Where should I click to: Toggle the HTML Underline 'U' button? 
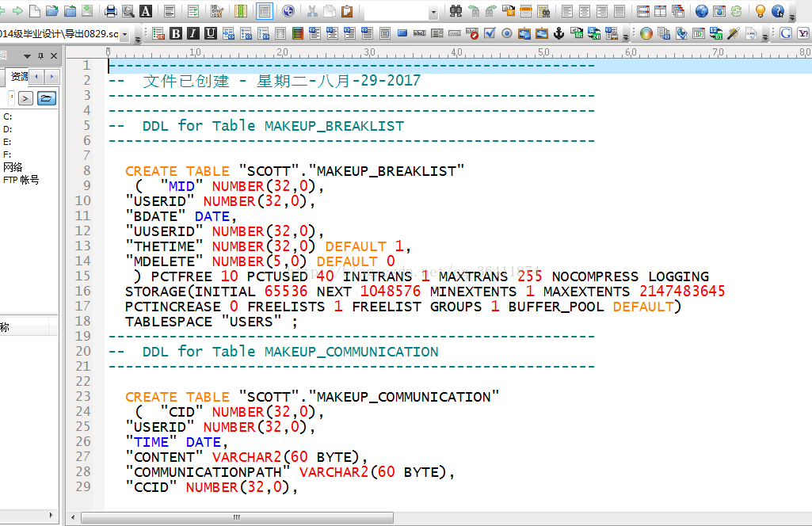tap(210, 33)
